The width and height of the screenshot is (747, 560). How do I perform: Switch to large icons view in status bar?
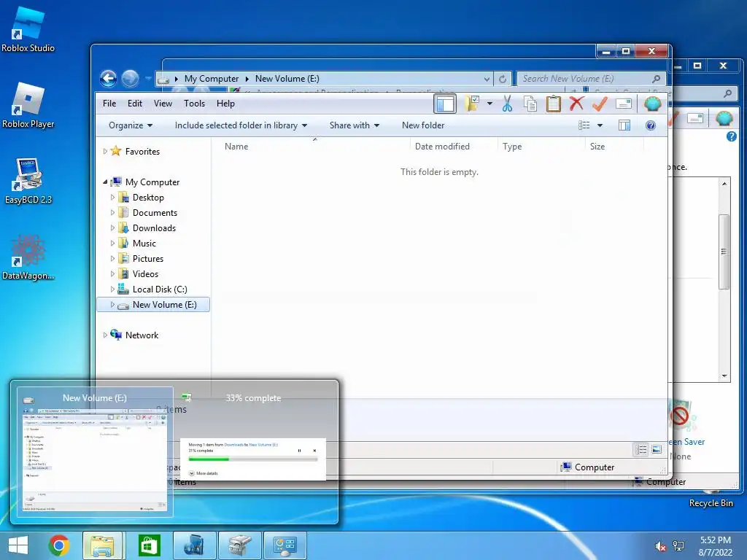coord(657,449)
